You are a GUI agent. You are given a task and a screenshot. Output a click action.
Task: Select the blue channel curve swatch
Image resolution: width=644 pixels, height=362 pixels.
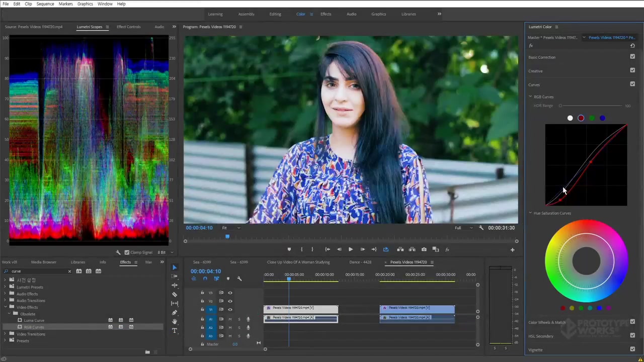click(602, 118)
